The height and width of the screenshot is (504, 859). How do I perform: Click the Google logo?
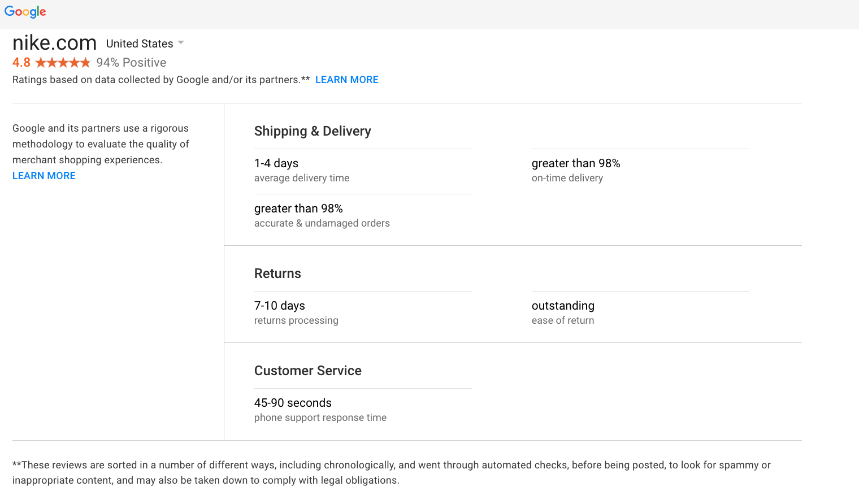(25, 12)
